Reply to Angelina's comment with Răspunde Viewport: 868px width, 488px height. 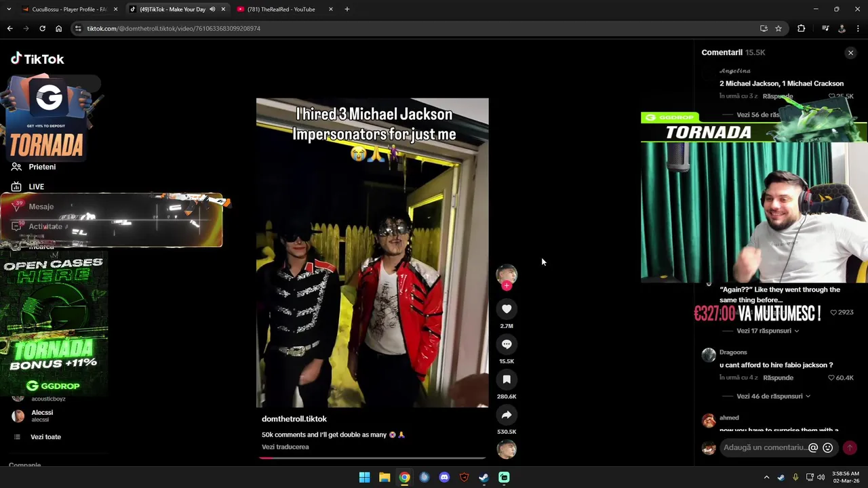(x=778, y=96)
